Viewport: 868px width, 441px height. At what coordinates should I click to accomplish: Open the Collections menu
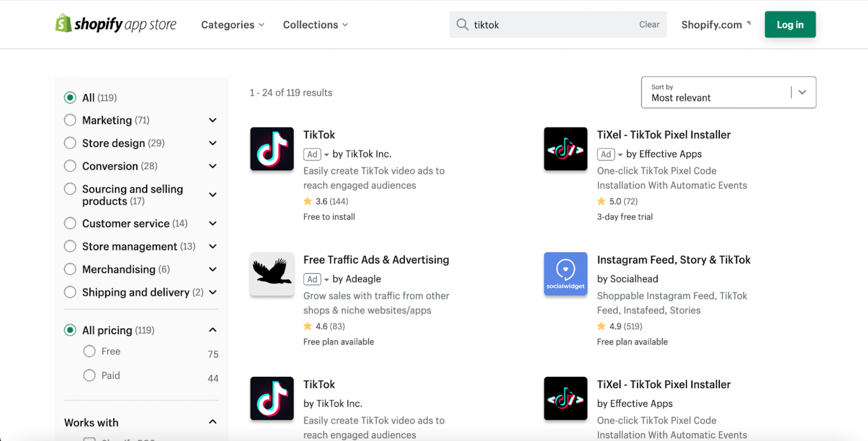315,25
